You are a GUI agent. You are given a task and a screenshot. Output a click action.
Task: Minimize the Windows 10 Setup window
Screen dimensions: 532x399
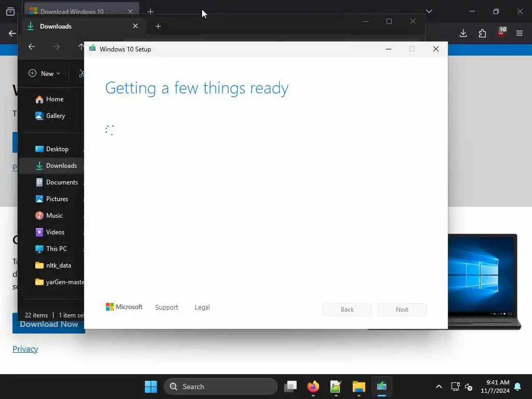pyautogui.click(x=389, y=49)
